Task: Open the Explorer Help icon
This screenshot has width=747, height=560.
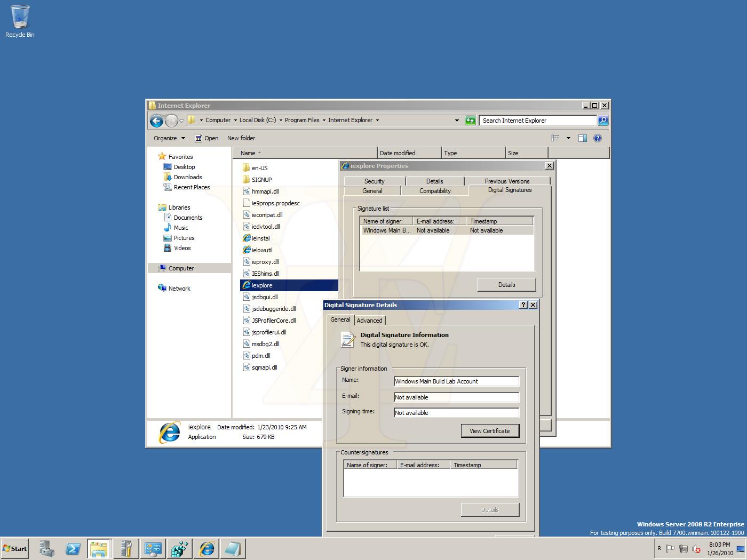Action: [x=598, y=138]
